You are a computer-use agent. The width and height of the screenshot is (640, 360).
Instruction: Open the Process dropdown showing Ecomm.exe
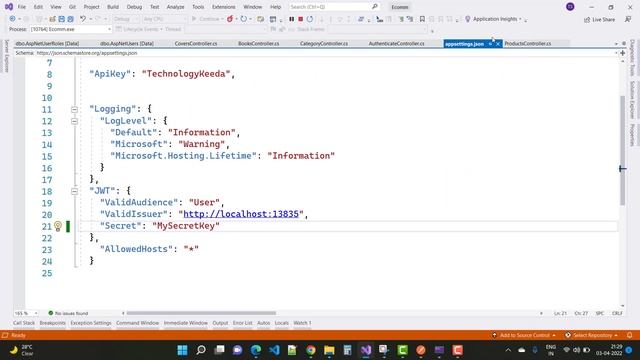(71, 29)
